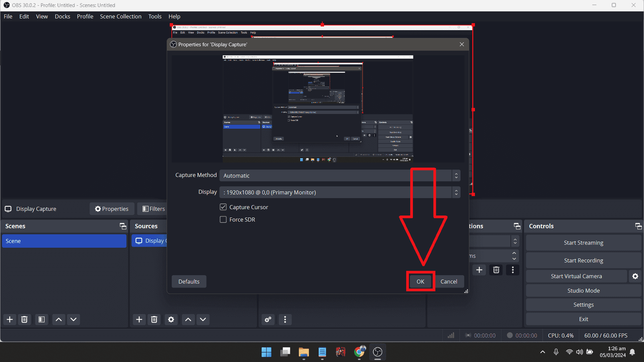Pop out the Controls dock

[x=638, y=226]
